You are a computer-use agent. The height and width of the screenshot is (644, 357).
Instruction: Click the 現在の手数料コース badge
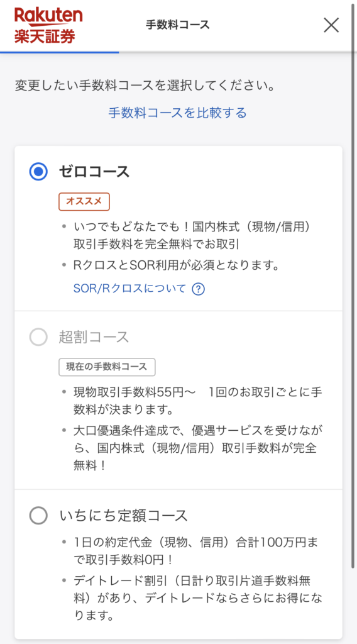107,367
